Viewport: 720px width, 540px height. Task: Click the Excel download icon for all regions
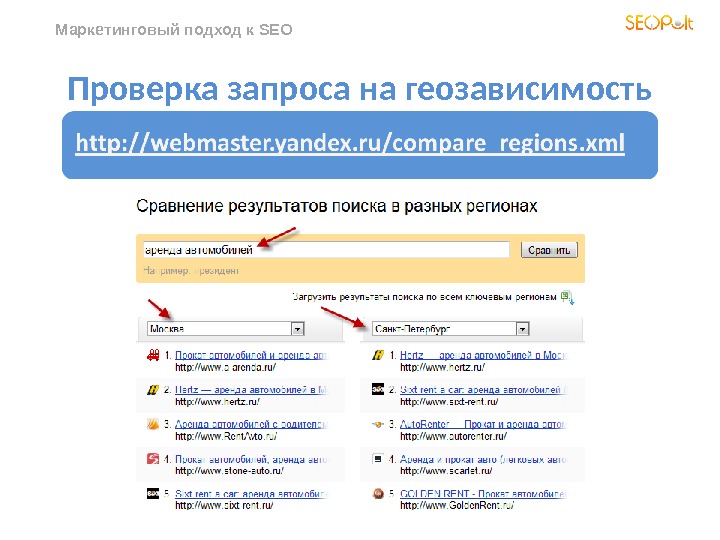click(x=568, y=298)
